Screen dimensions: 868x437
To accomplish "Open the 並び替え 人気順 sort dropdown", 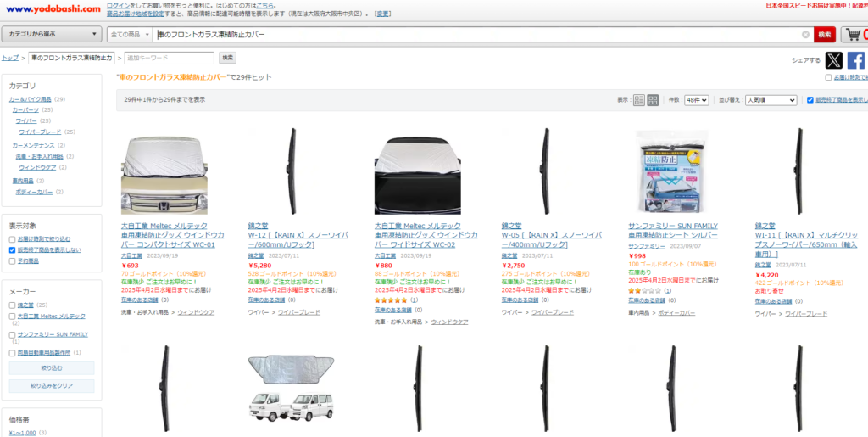I will (771, 100).
